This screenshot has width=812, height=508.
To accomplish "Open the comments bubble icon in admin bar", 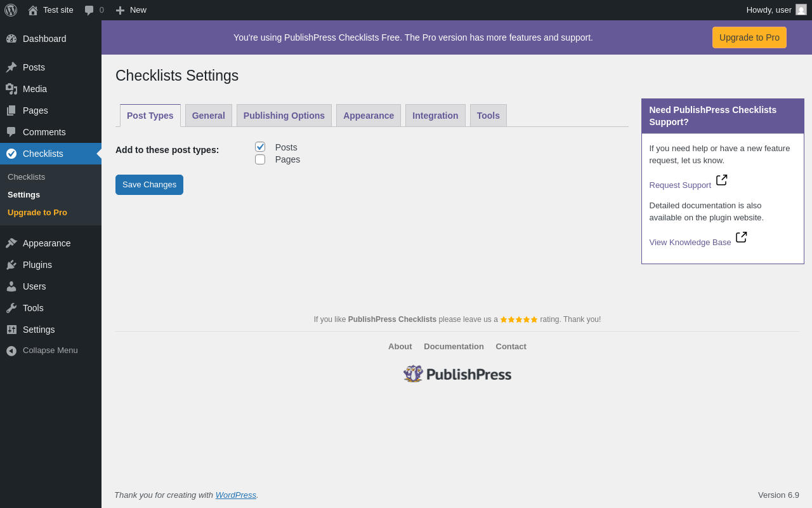I will pos(89,10).
